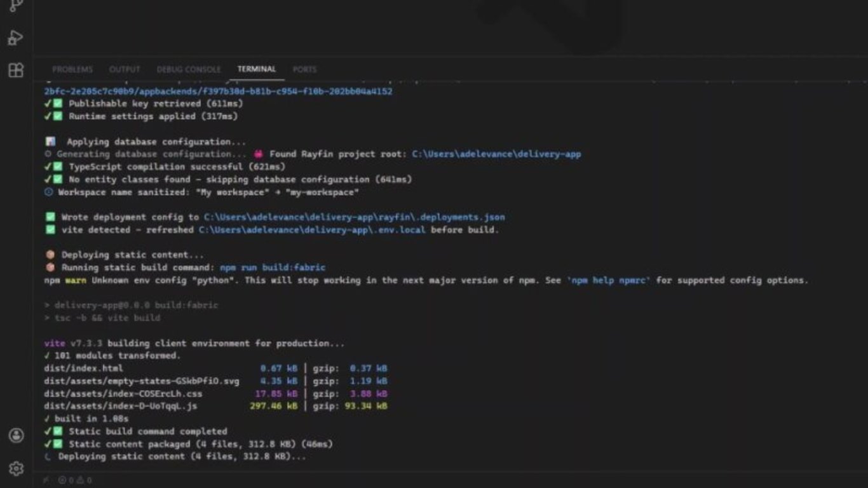The width and height of the screenshot is (868, 488).
Task: Click the dist/assets/index-D-UoTqqL.js file line
Action: point(215,406)
